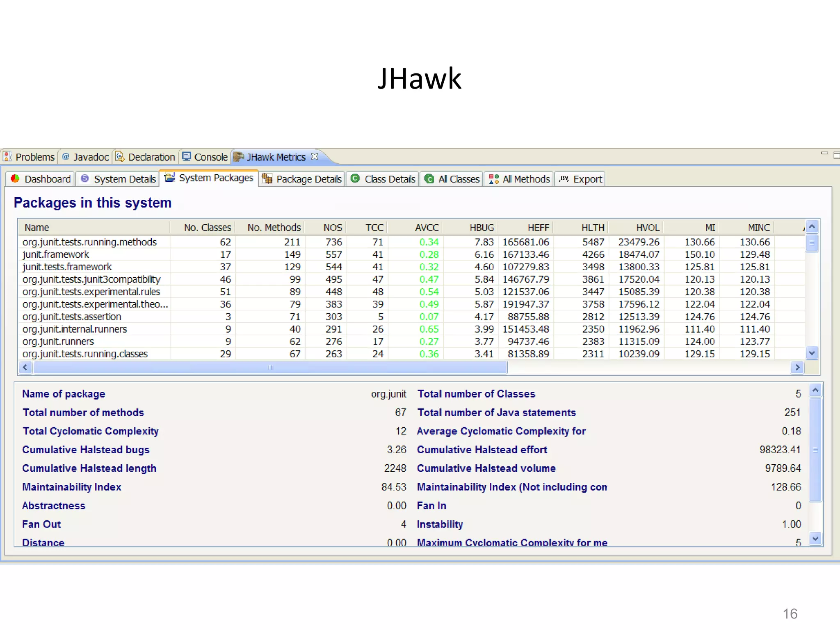Viewport: 840px width, 630px height.
Task: Sort by No. Methods column header
Action: (269, 227)
